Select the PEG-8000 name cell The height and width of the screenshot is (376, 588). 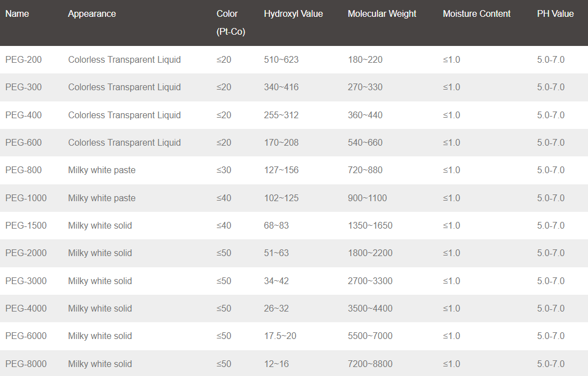[x=26, y=364]
